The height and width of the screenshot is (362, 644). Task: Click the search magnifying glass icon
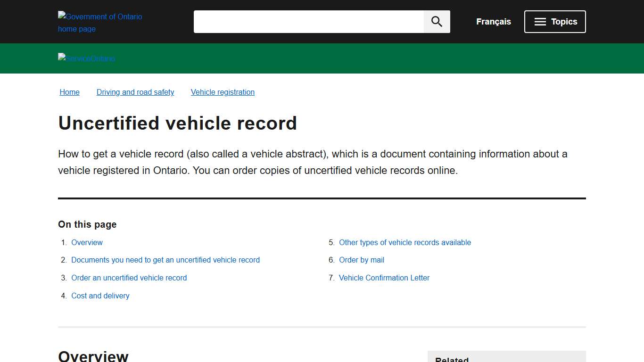pyautogui.click(x=436, y=21)
